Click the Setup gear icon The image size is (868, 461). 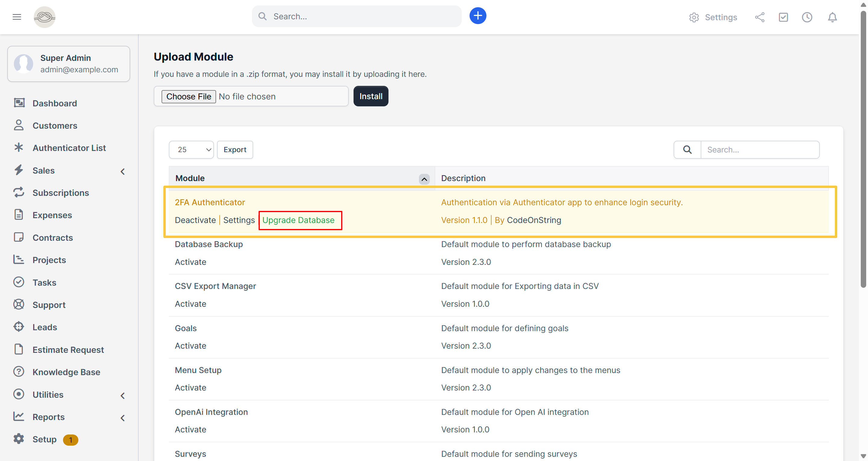click(x=19, y=439)
